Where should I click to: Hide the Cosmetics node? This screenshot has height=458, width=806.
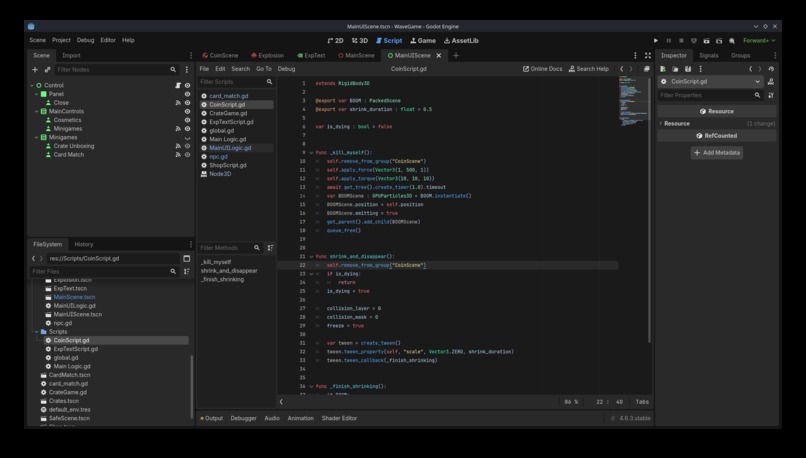point(188,120)
